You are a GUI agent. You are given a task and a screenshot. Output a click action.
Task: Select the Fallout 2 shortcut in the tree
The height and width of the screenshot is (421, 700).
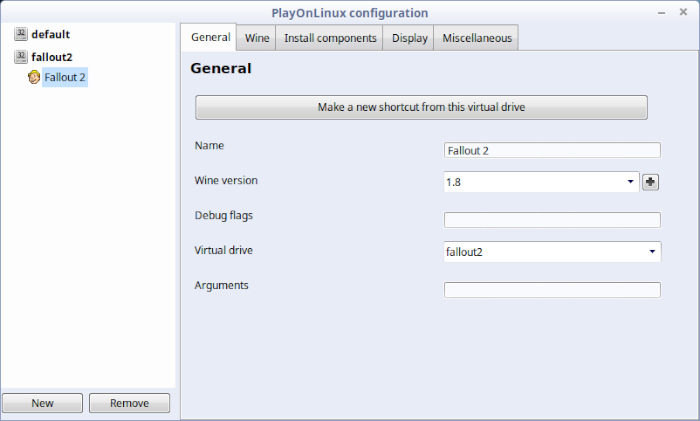coord(65,77)
